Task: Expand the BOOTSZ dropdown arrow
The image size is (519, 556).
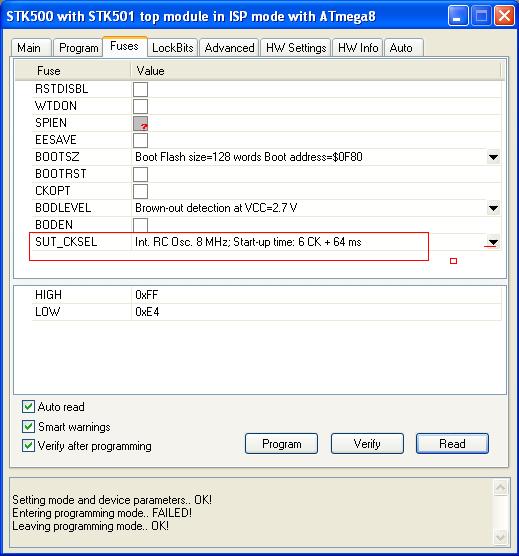Action: point(493,157)
